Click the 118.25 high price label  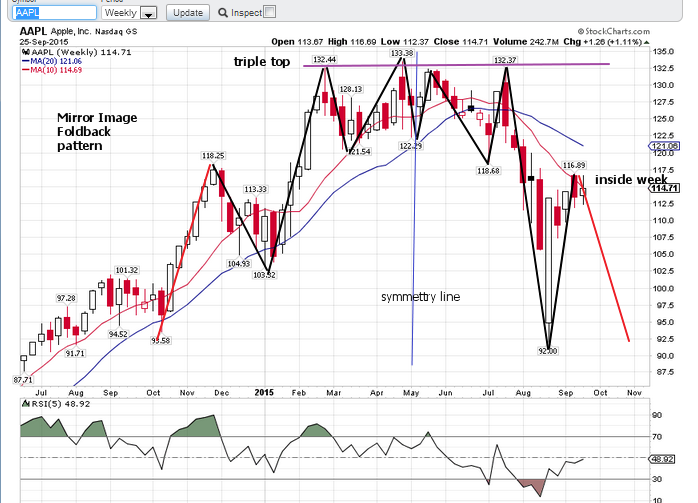(213, 156)
